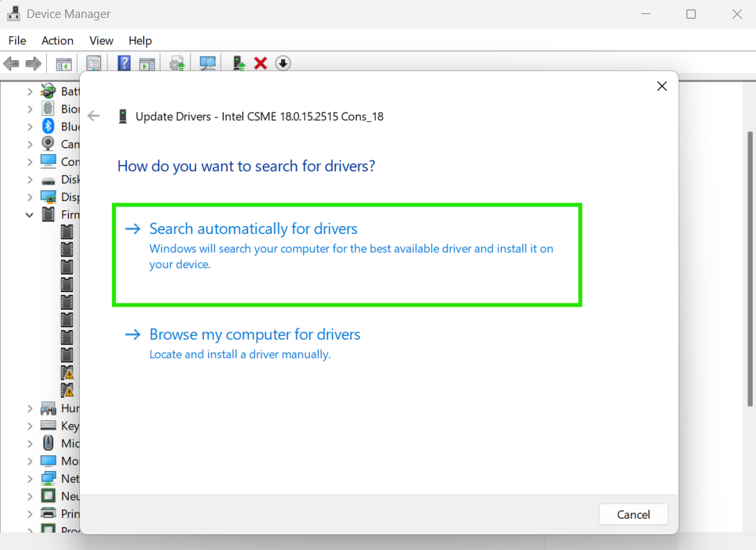Expand the Display adapters chevron
Viewport: 756px width, 550px height.
(x=30, y=197)
